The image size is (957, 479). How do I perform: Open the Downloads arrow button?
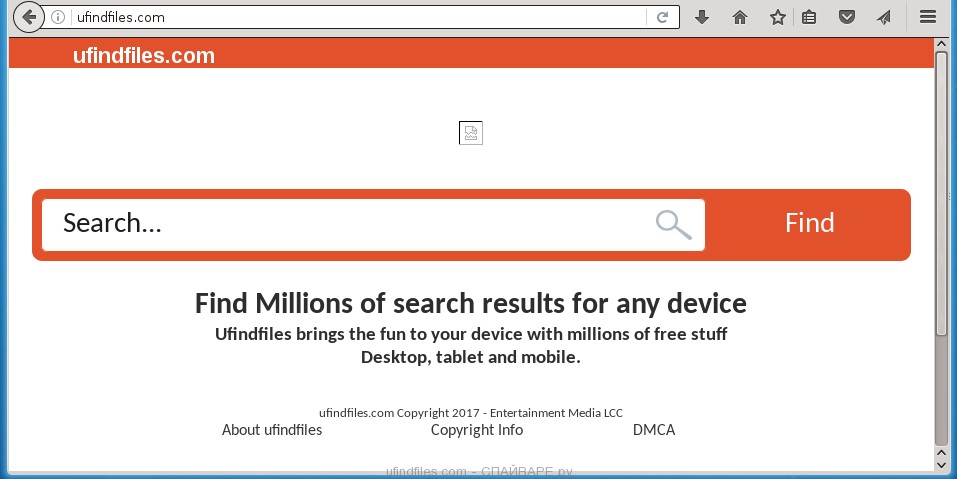(x=702, y=17)
